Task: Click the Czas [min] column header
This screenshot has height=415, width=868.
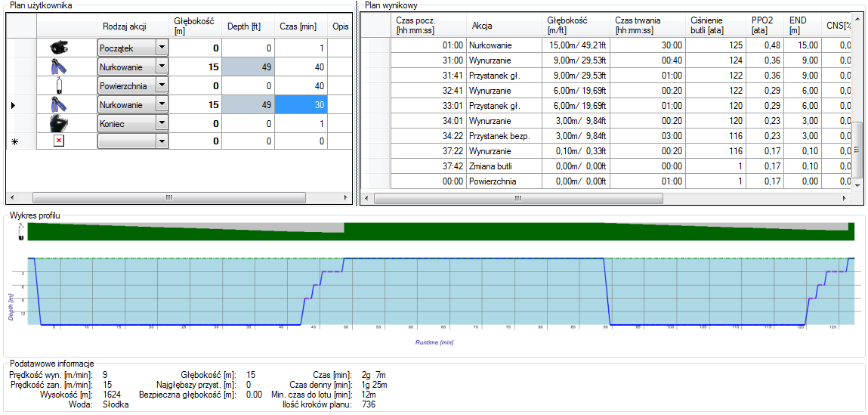Action: pos(301,26)
